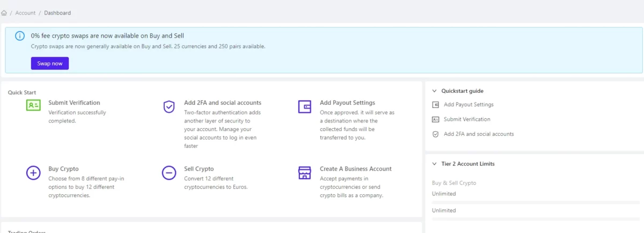Viewport: 644px width, 233px height.
Task: Open Account in the breadcrumb
Action: click(25, 13)
